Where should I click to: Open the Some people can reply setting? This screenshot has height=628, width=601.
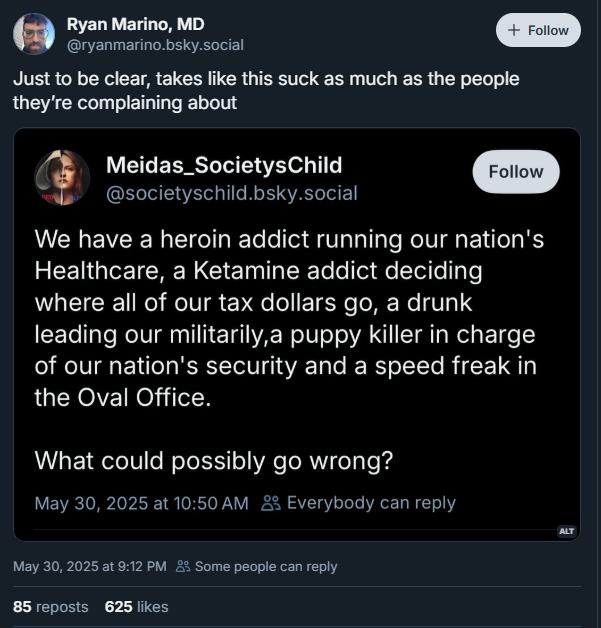266,567
